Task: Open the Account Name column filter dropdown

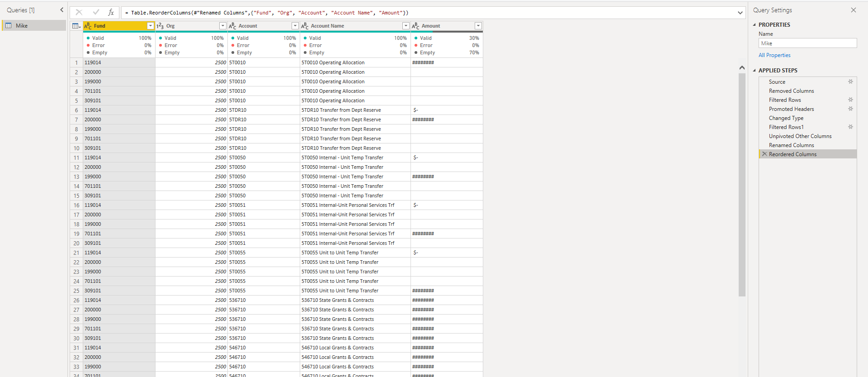Action: [x=406, y=26]
